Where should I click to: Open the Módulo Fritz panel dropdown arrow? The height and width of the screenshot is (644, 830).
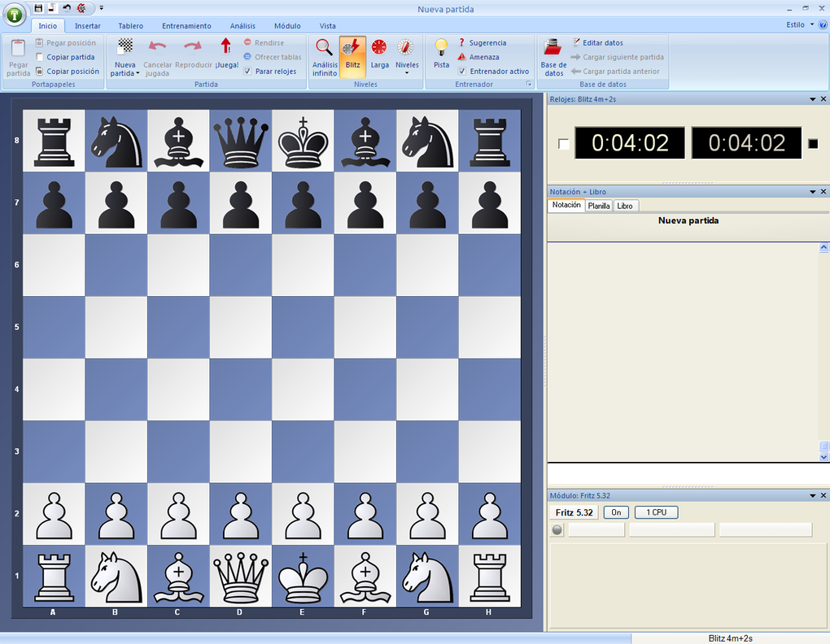point(813,495)
